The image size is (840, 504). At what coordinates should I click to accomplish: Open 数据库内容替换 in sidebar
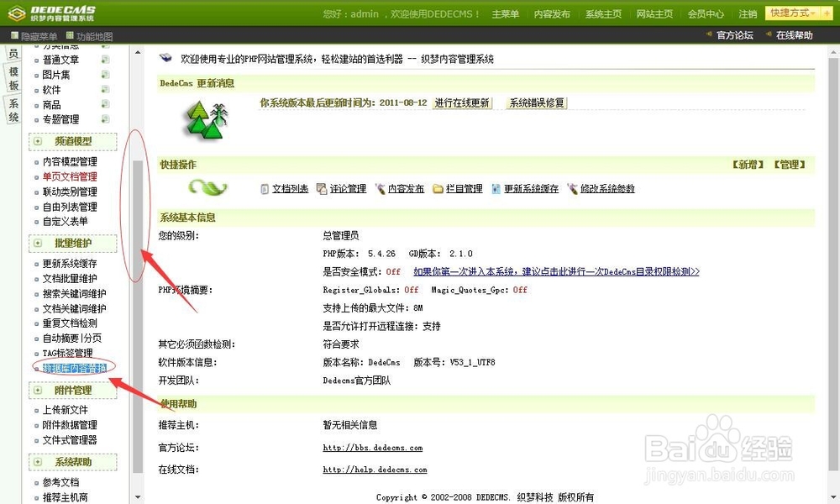coord(75,368)
